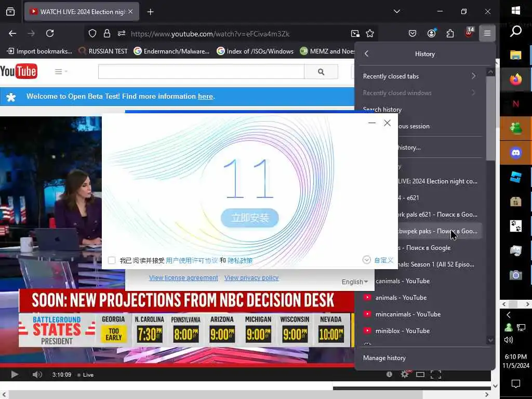Click the YouTube logo

[x=19, y=71]
